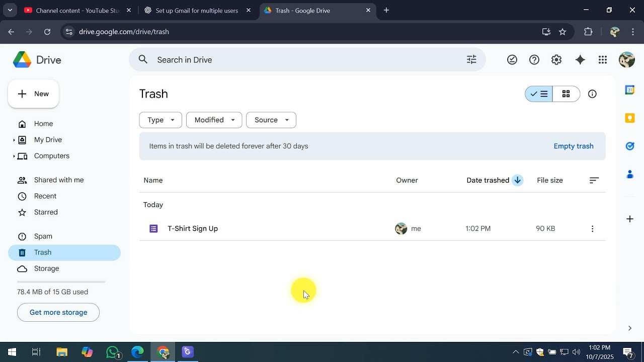Switch to the YouTube Studio tab
The height and width of the screenshot is (362, 644).
78,10
